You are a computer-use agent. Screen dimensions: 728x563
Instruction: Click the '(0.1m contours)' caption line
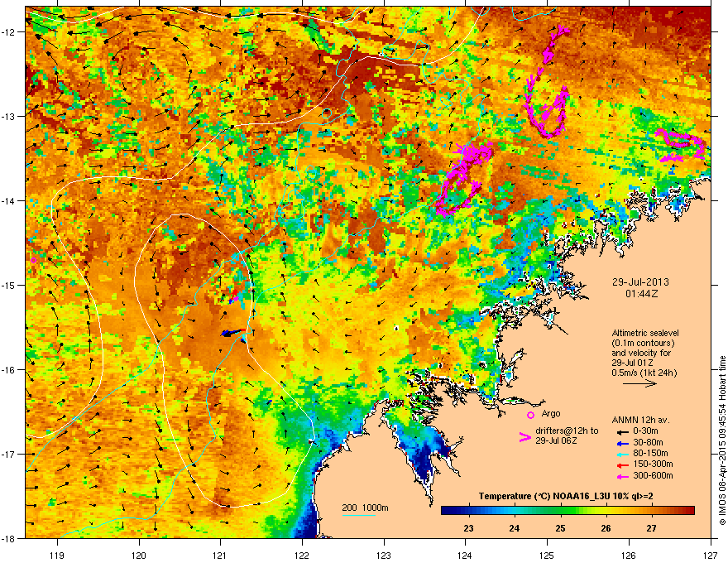(x=643, y=343)
